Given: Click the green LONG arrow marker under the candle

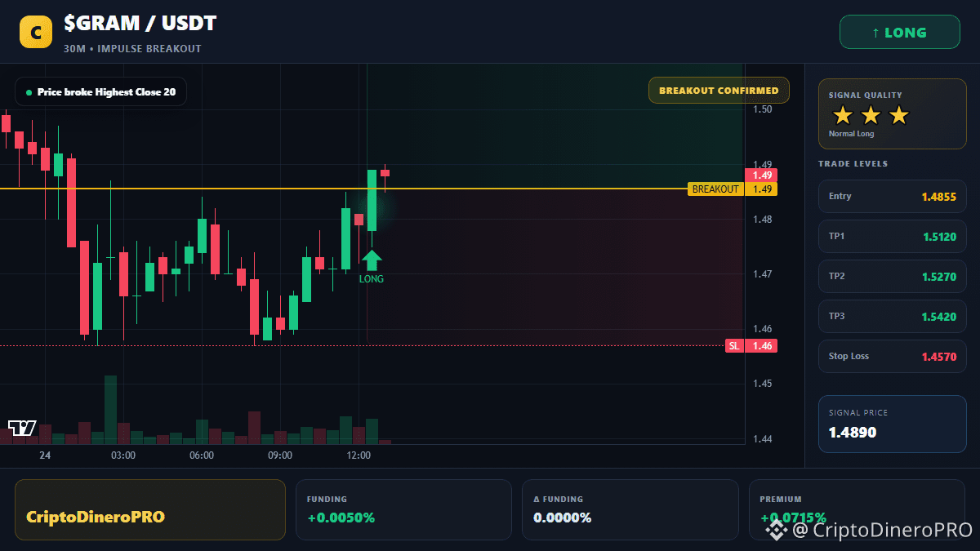Looking at the screenshot, I should 372,260.
